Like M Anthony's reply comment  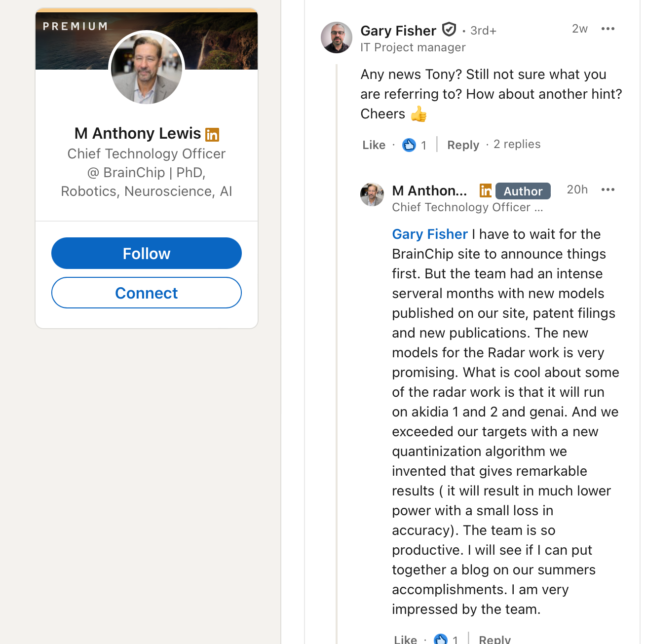click(405, 640)
